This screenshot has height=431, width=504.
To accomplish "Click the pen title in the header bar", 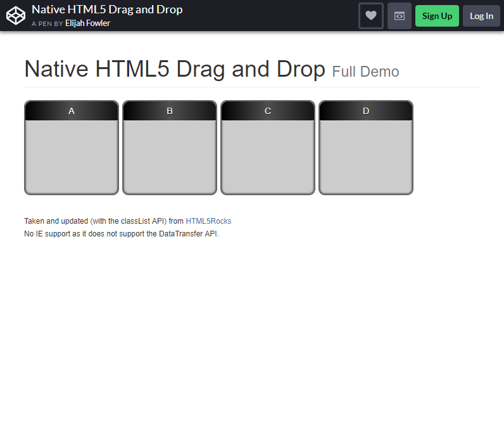I will pyautogui.click(x=107, y=10).
